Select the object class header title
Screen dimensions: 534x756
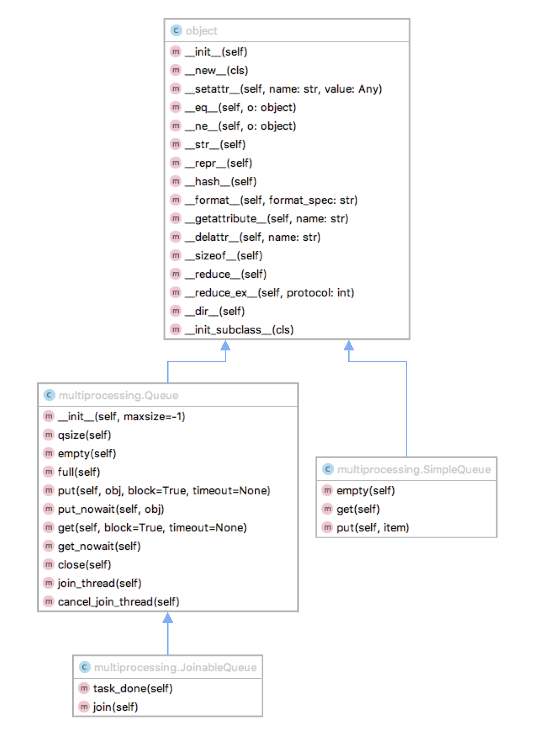coord(201,31)
